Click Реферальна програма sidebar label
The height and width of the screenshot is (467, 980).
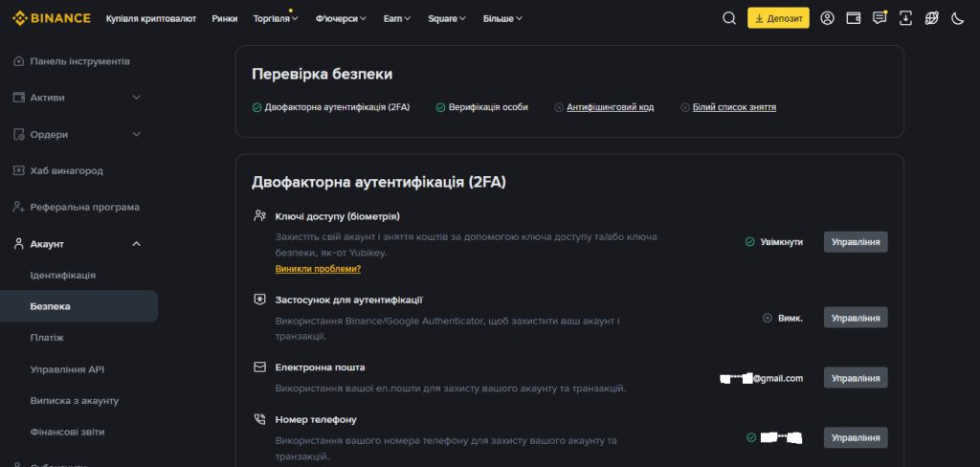pyautogui.click(x=85, y=207)
